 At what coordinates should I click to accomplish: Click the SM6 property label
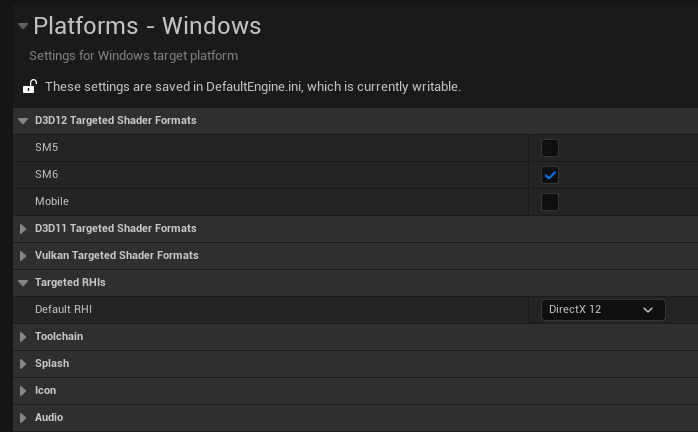tap(47, 175)
